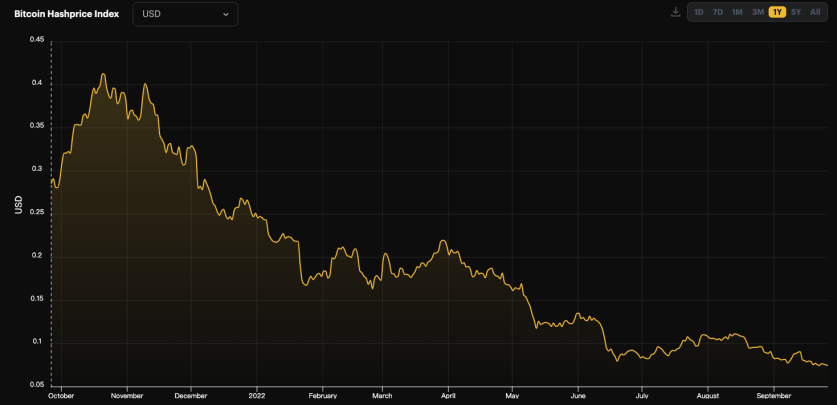The height and width of the screenshot is (405, 837).
Task: Click the 0.05 Y-axis value label
Action: [x=37, y=385]
